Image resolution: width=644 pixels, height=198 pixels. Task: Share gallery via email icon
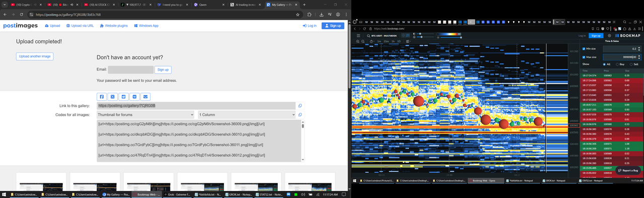[145, 97]
